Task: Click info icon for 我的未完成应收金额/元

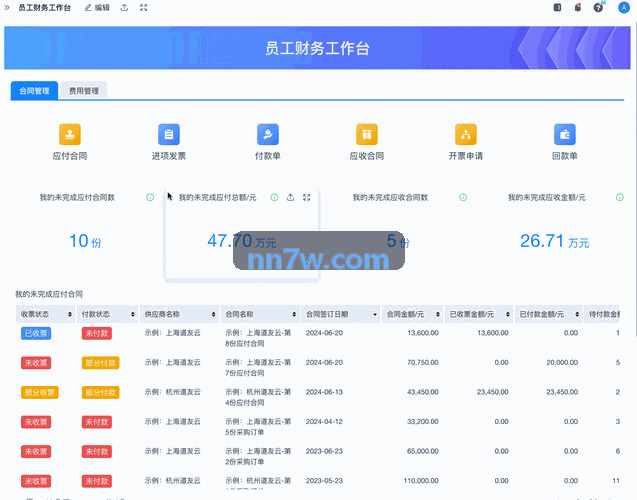Action: click(x=620, y=197)
